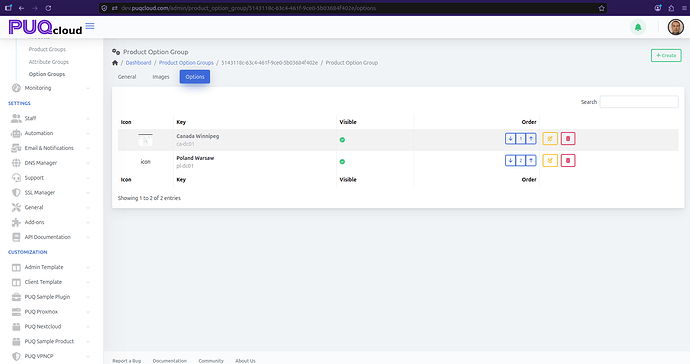Delete the Canada Winnipeg option

tap(568, 139)
